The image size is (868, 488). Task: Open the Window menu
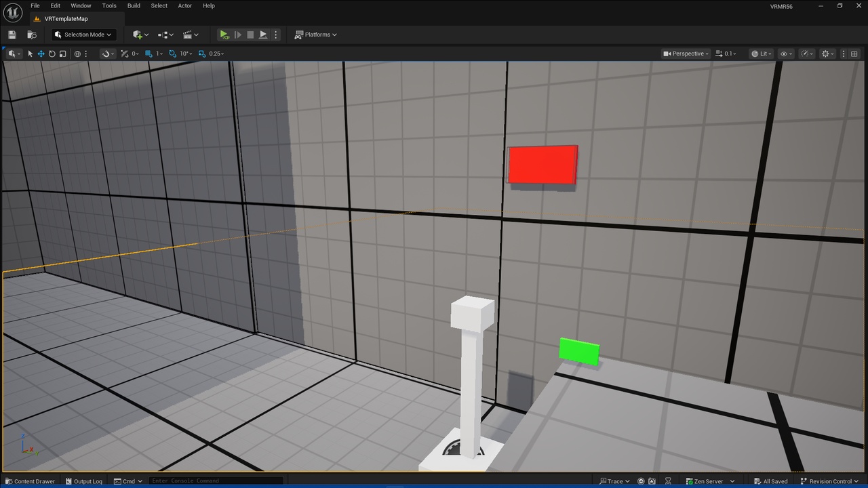(81, 5)
